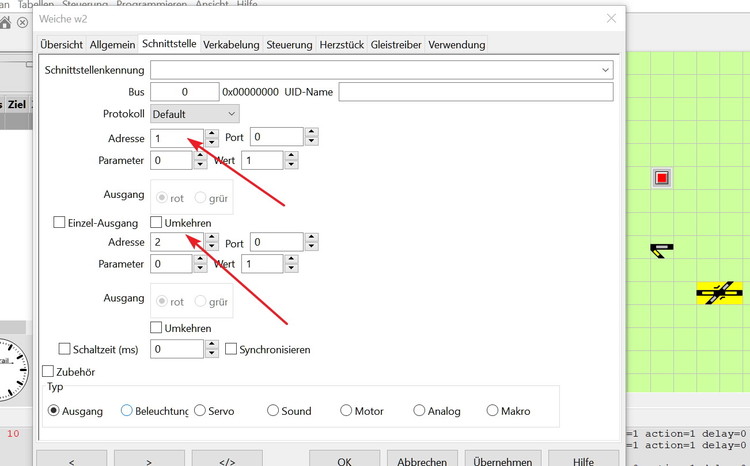Select the Schnittstelle tab
Screen dimensions: 750x466
tap(169, 44)
